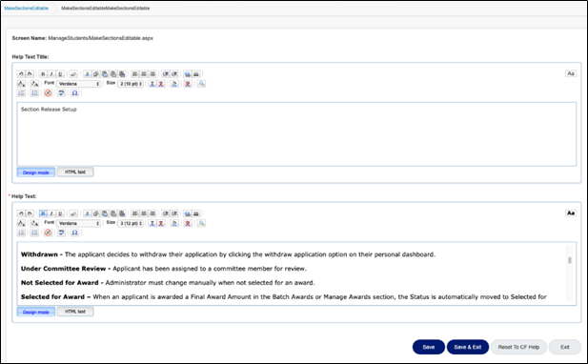Align right in Help Text Title editor
This screenshot has height=364, width=588.
[152, 74]
